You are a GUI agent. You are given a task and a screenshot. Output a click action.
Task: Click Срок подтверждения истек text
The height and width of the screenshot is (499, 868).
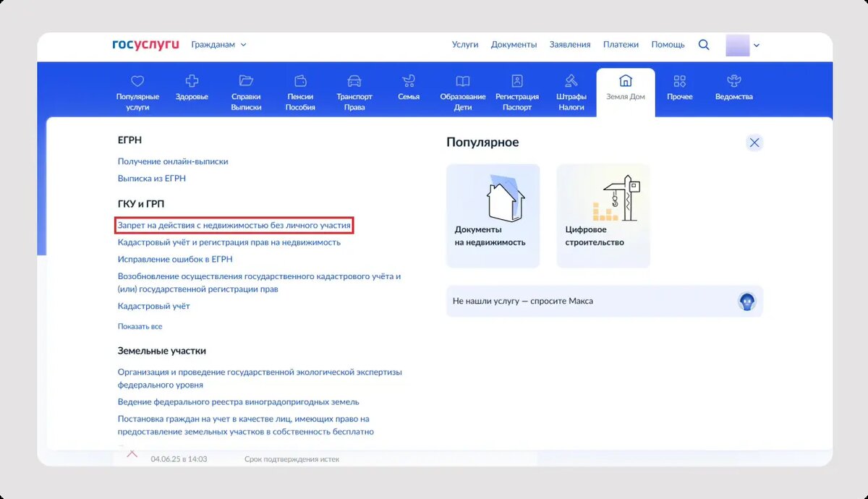coord(292,459)
